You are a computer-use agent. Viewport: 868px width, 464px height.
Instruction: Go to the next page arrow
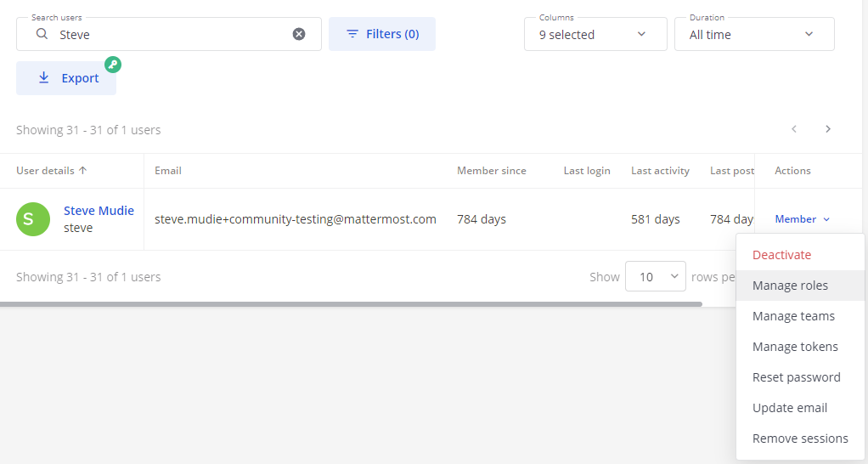828,129
